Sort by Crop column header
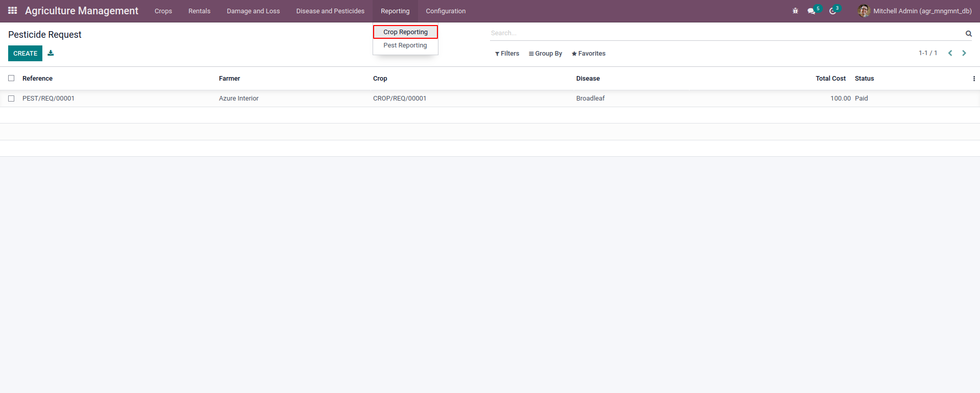 coord(380,79)
